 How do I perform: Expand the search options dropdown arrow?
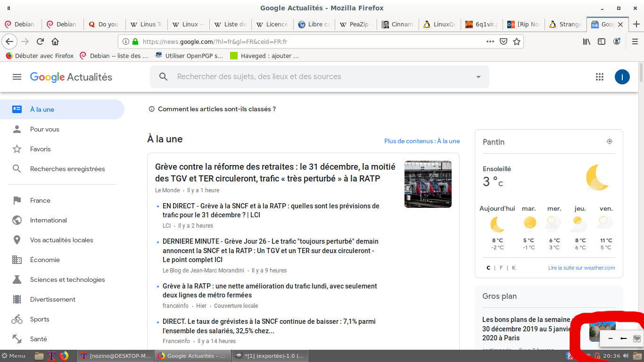(x=479, y=77)
